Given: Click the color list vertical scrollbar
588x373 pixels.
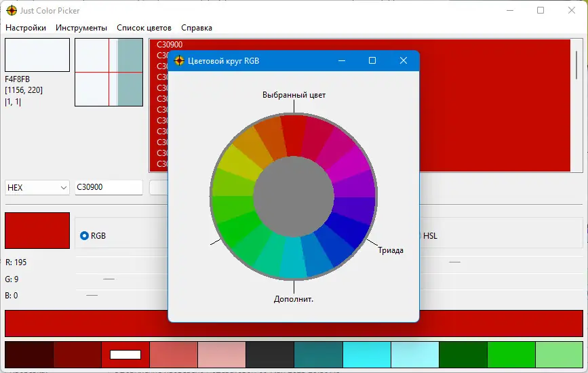Looking at the screenshot, I should click(576, 65).
